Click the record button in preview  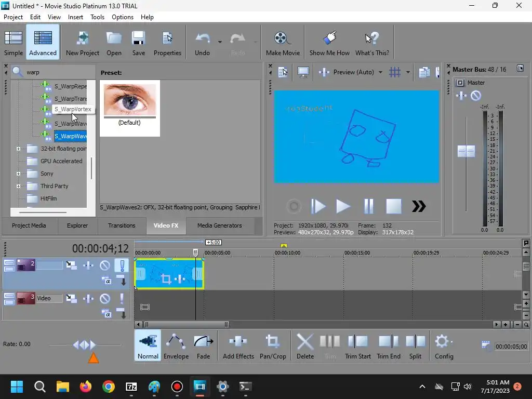point(294,206)
